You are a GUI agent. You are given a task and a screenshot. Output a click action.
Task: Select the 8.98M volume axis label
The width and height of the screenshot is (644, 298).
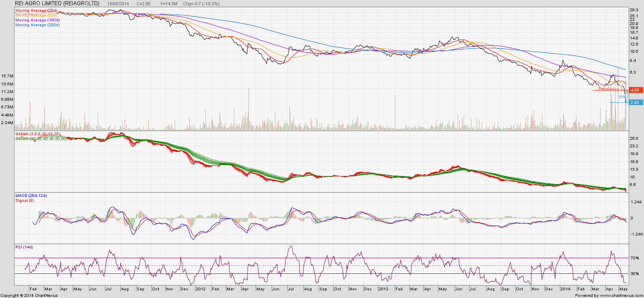7,99
